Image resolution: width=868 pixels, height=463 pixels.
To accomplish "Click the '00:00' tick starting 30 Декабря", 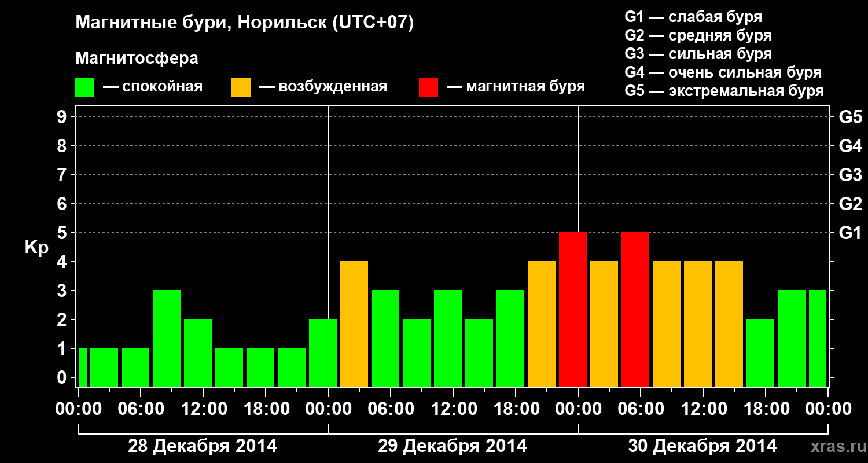I will [578, 409].
